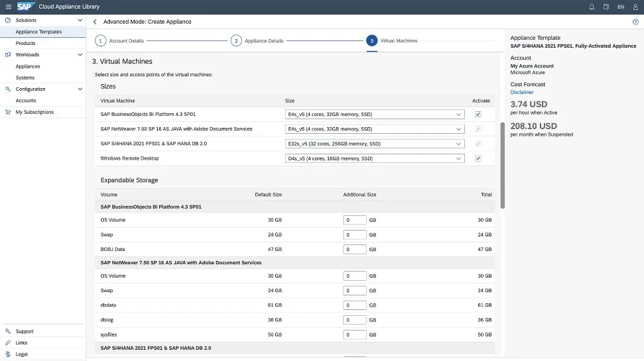Viewport: 644px width, 361px height.
Task: Open the help question mark icon
Action: coord(635,22)
